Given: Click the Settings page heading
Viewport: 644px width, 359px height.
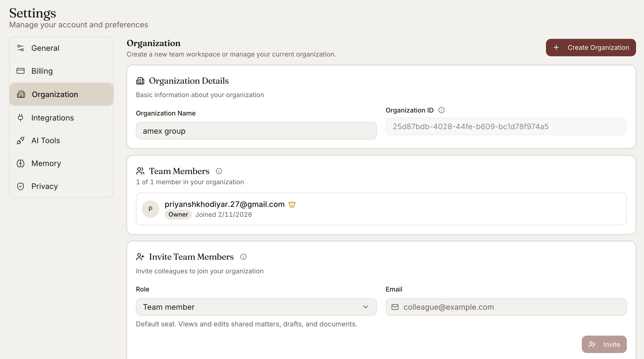Looking at the screenshot, I should tap(33, 13).
